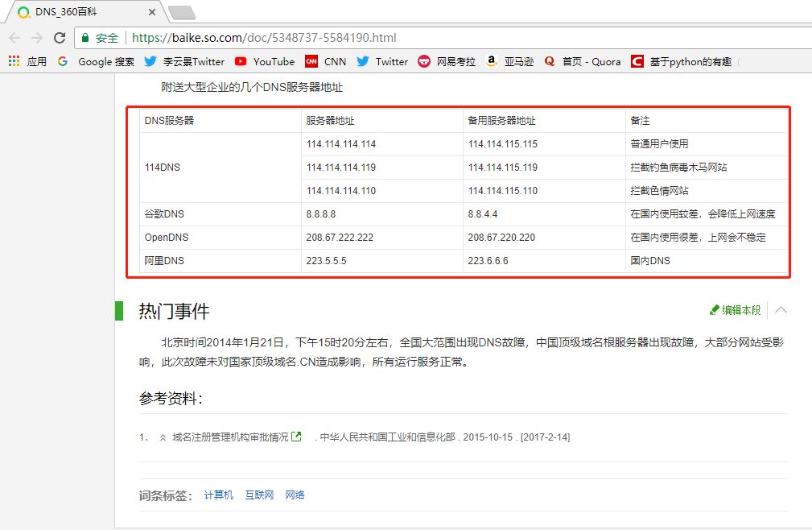Viewport: 812px width, 530px height.
Task: Open a new tab button
Action: coord(182,12)
